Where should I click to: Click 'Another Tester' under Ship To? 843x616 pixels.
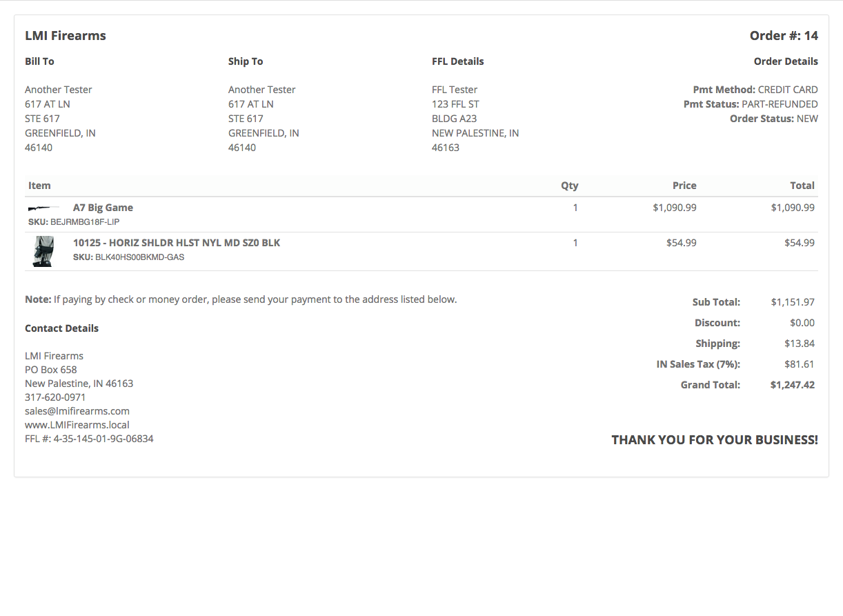pyautogui.click(x=262, y=90)
